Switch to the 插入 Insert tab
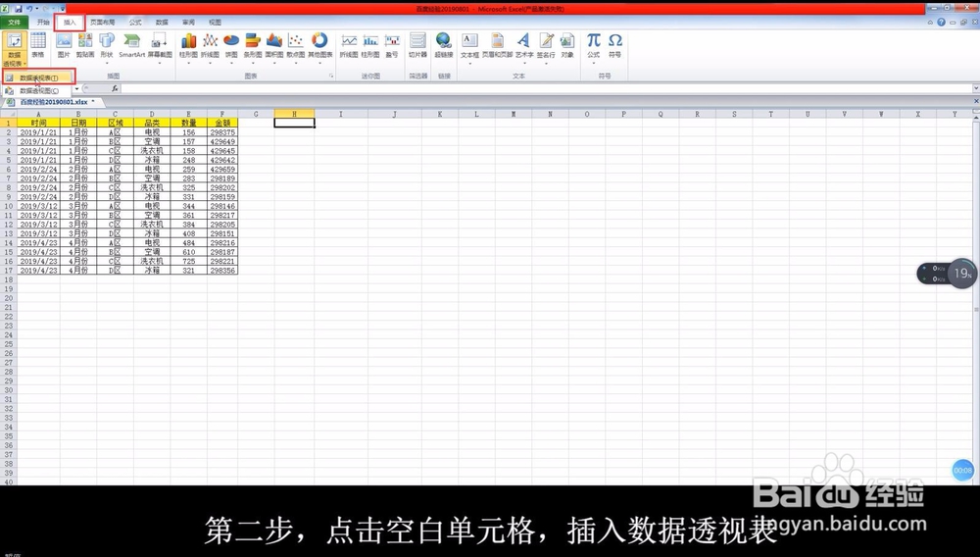The height and width of the screenshot is (557, 980). point(70,23)
